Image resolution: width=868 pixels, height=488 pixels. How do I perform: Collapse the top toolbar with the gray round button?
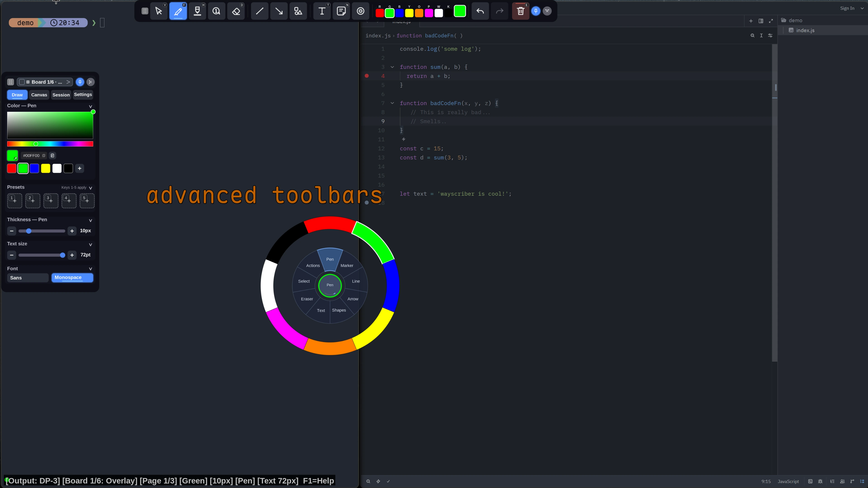(x=547, y=11)
